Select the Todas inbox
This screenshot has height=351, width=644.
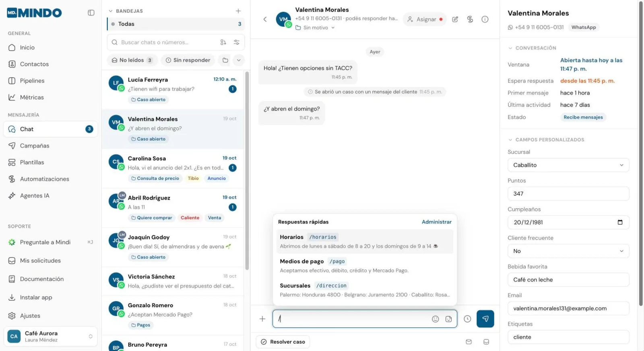[176, 24]
